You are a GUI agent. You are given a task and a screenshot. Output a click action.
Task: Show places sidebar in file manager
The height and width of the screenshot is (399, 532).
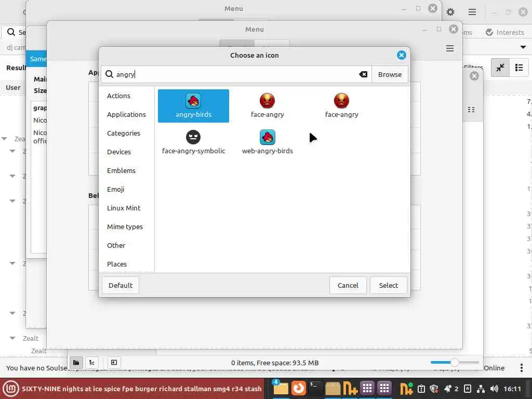76,363
